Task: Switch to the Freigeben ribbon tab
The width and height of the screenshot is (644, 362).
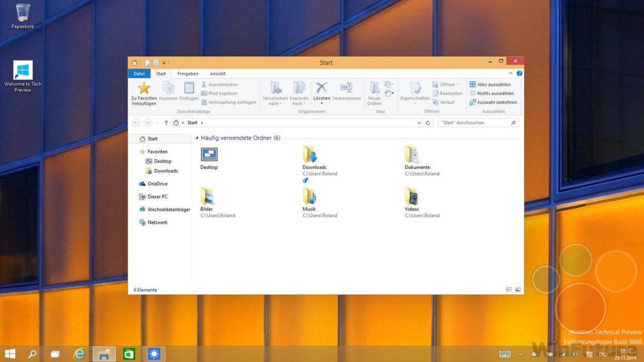Action: [188, 73]
